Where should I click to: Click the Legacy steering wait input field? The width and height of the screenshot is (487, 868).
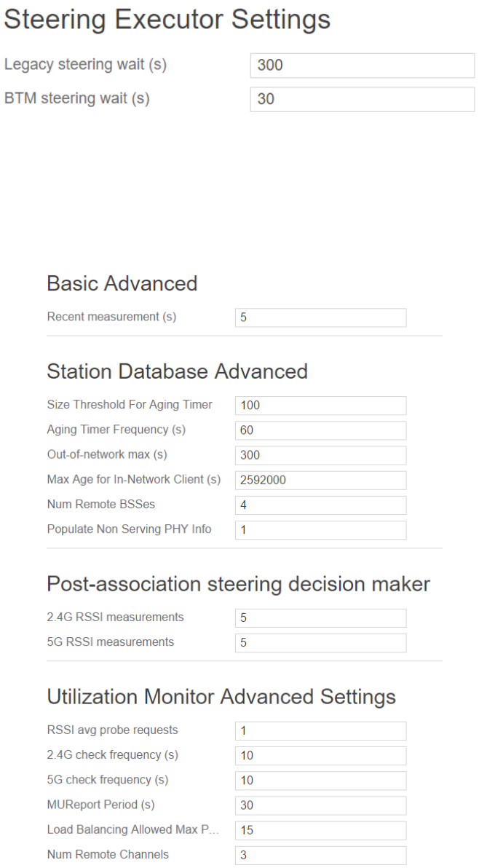tap(362, 65)
